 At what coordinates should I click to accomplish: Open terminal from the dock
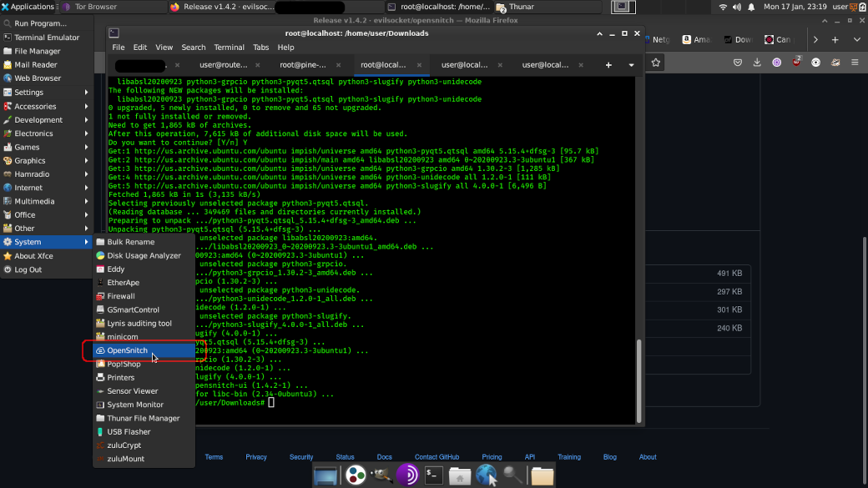(x=433, y=475)
